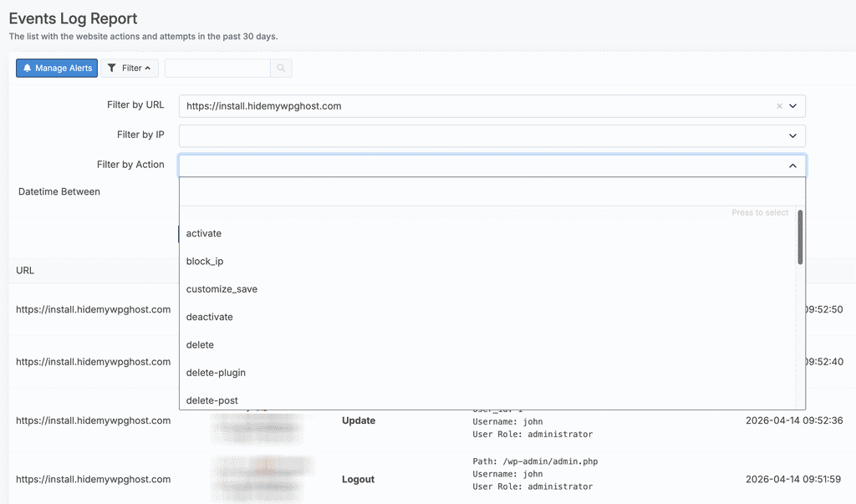Open the Manage Alerts button

[57, 69]
